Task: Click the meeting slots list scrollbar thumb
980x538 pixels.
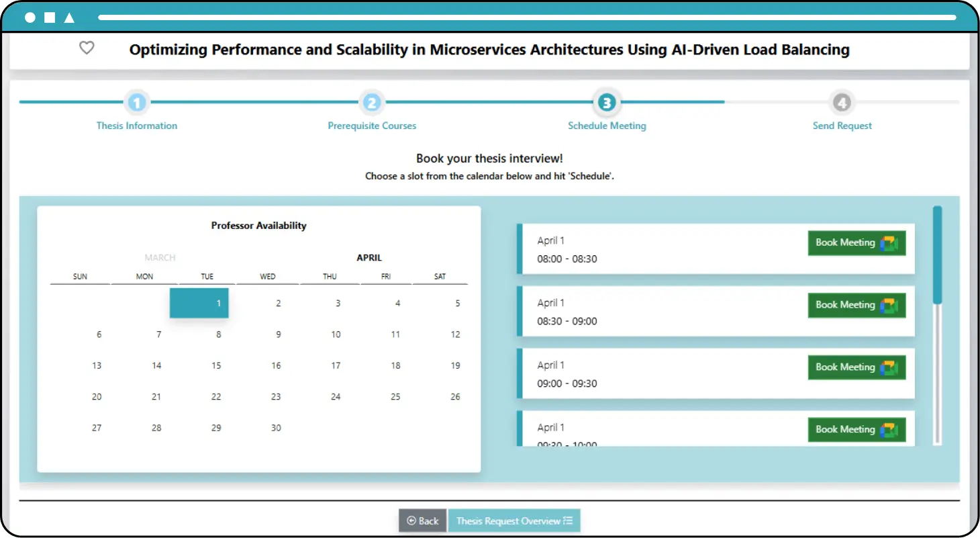Action: point(937,255)
